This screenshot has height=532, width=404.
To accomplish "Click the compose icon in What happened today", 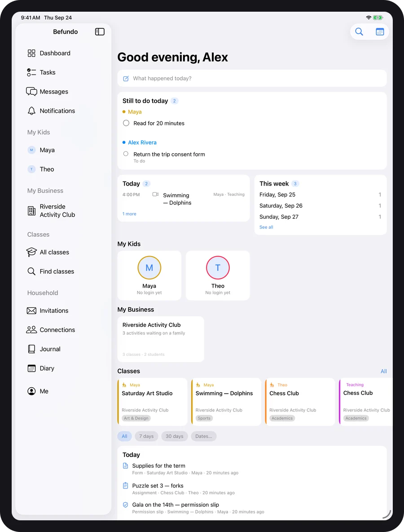I will 126,78.
